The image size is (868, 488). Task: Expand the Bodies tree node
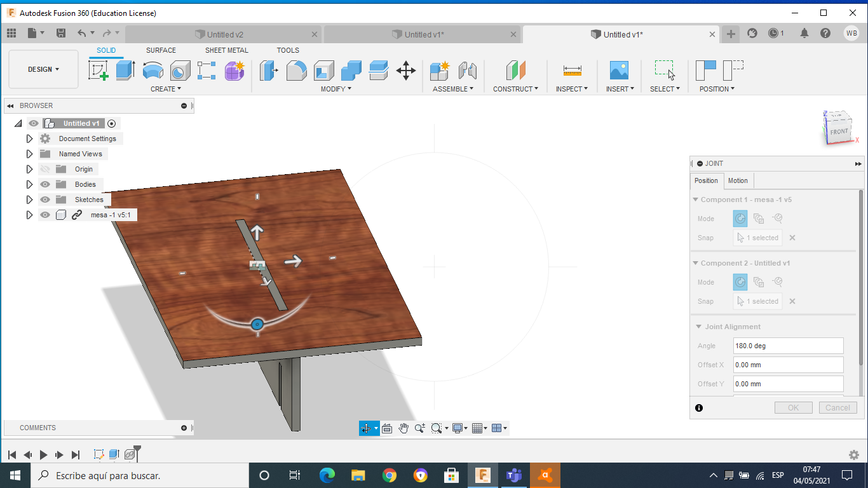(29, 184)
